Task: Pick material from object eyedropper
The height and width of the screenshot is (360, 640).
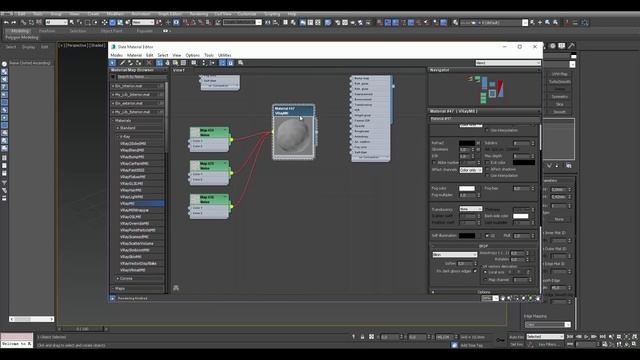Action: (x=122, y=63)
